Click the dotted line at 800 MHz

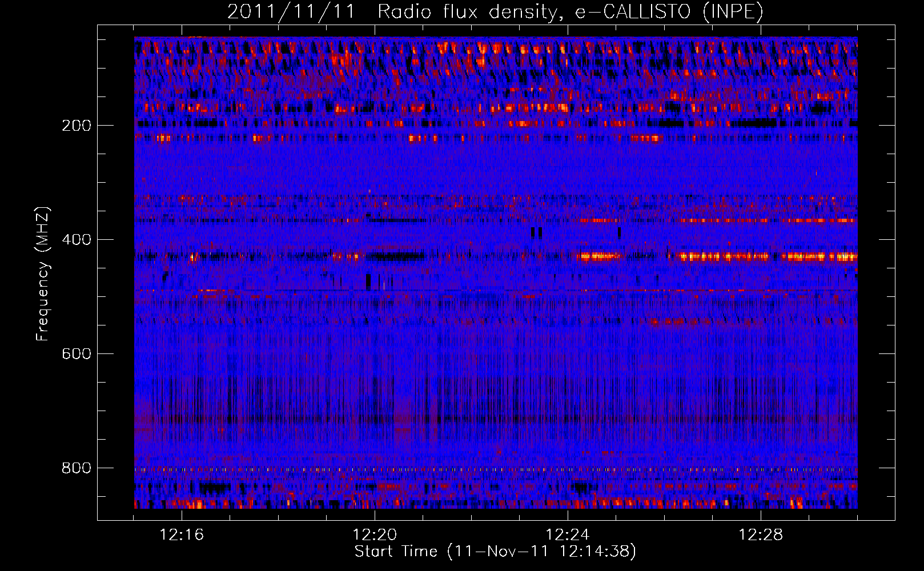[x=496, y=469]
